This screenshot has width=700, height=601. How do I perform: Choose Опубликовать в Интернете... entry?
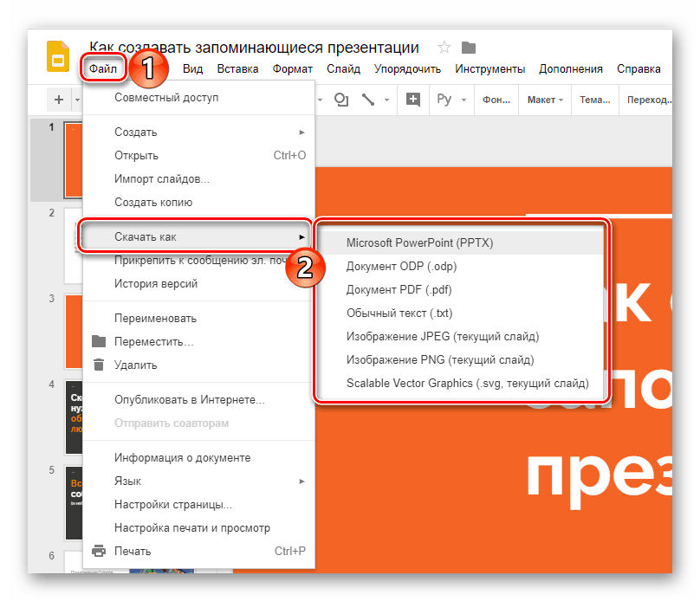(198, 399)
